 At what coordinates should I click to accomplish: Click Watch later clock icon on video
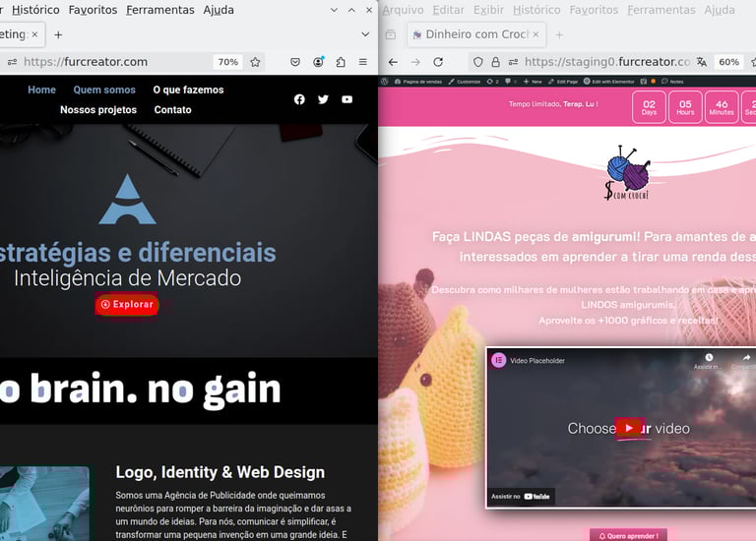pyautogui.click(x=709, y=357)
